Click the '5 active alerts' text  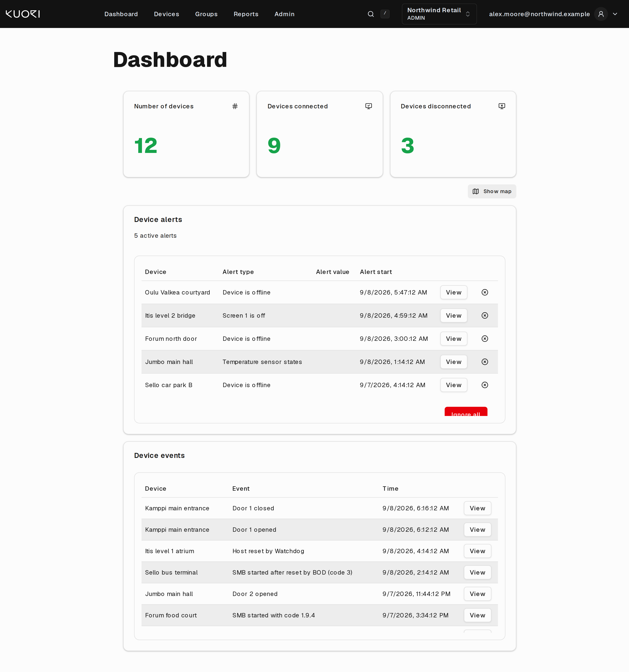click(155, 236)
